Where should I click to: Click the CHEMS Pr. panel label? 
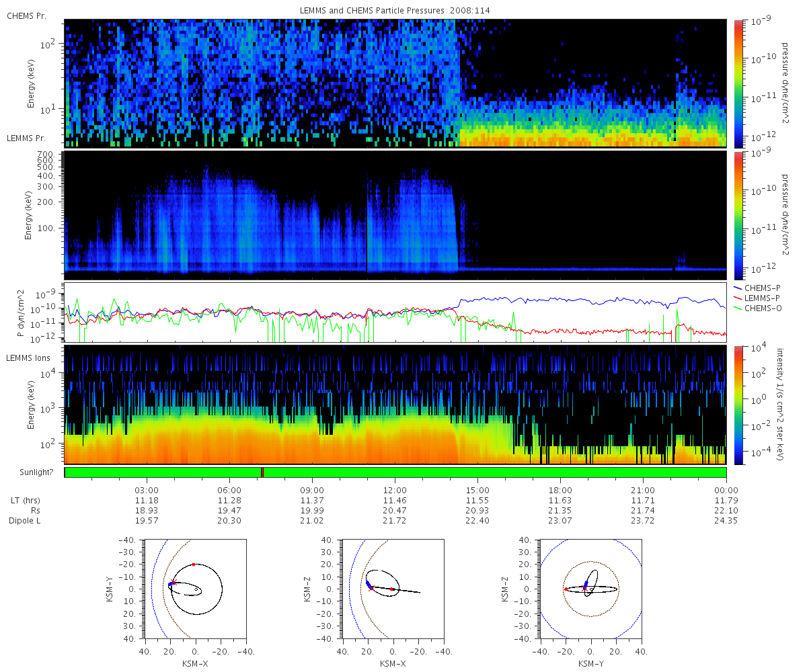pyautogui.click(x=26, y=15)
